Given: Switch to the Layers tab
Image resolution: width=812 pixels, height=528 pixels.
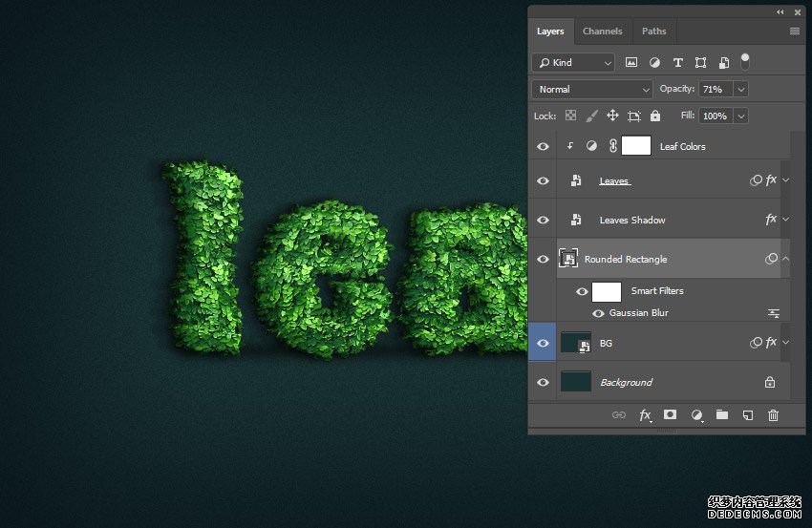Looking at the screenshot, I should tap(550, 32).
